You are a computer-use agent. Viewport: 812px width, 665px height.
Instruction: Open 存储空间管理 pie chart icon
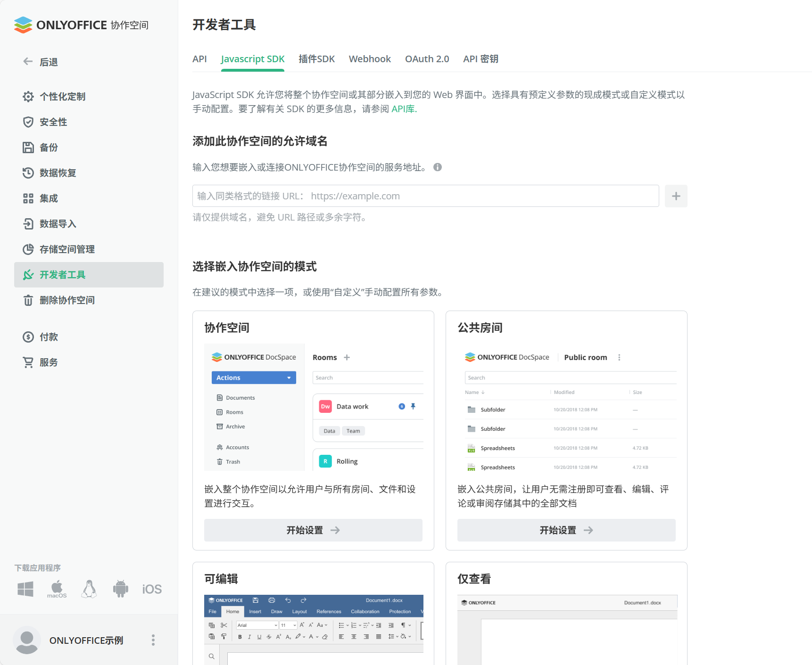(x=28, y=249)
